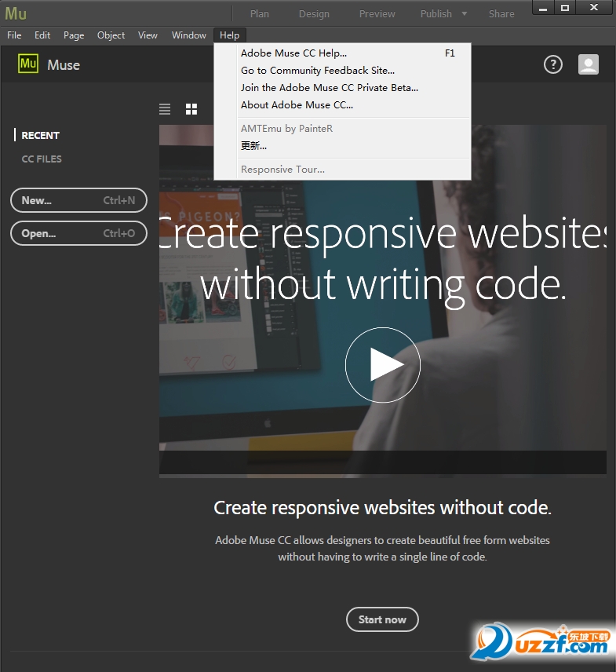Screen dimensions: 616x672
Task: Open the Window menu
Action: (x=189, y=35)
